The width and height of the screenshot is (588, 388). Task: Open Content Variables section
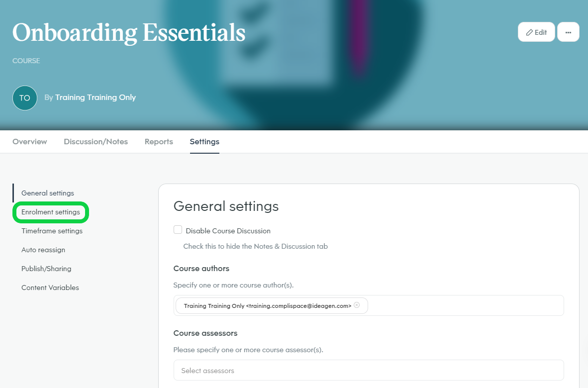[50, 288]
